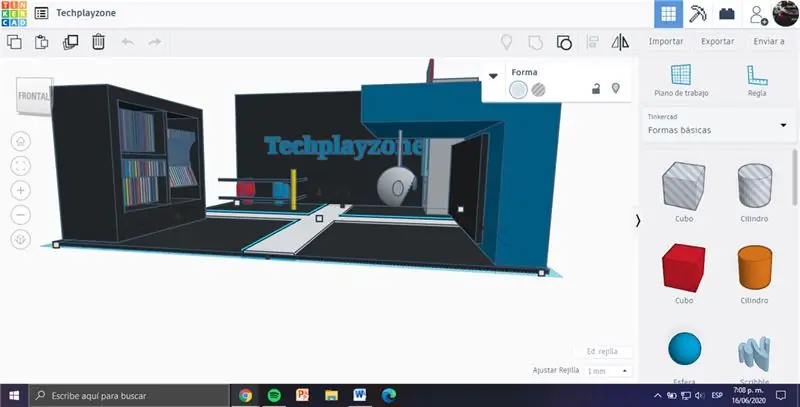
Task: Click Exportar button
Action: coord(717,41)
